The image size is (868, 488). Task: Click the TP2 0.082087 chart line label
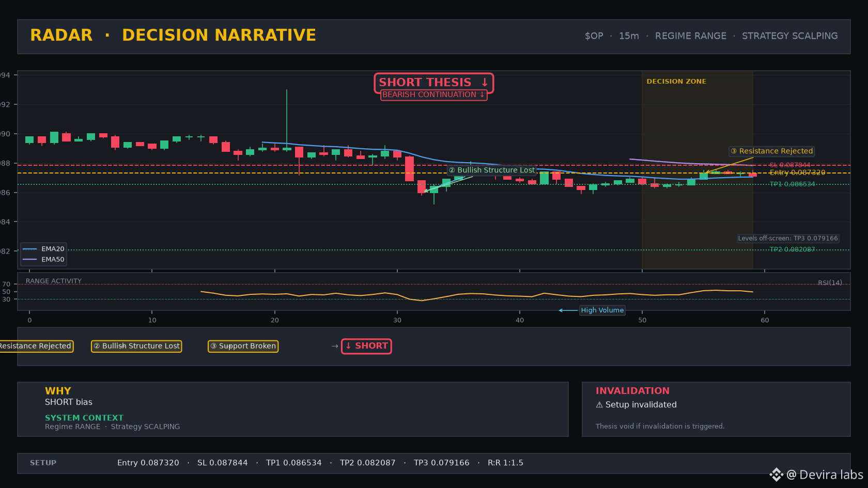[x=792, y=249]
